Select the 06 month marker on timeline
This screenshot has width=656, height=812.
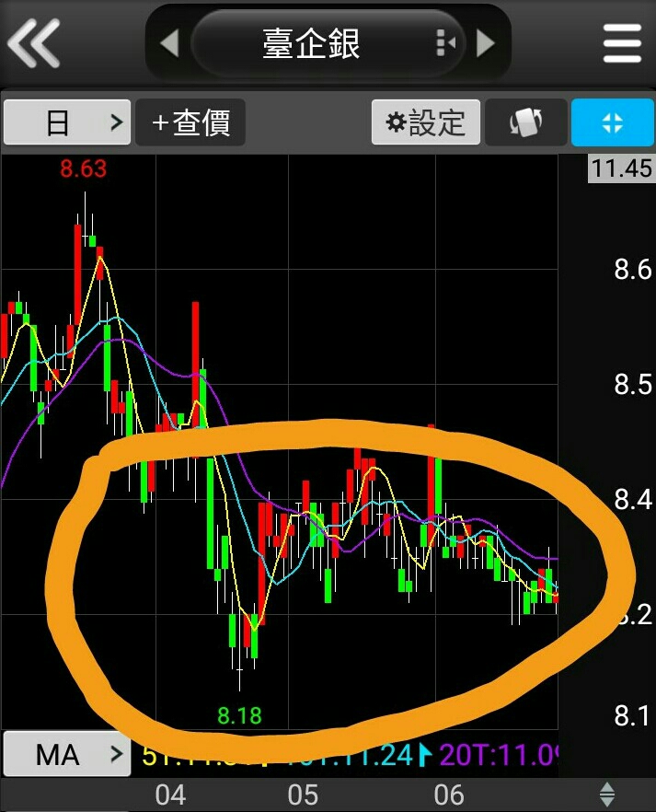coord(449,795)
